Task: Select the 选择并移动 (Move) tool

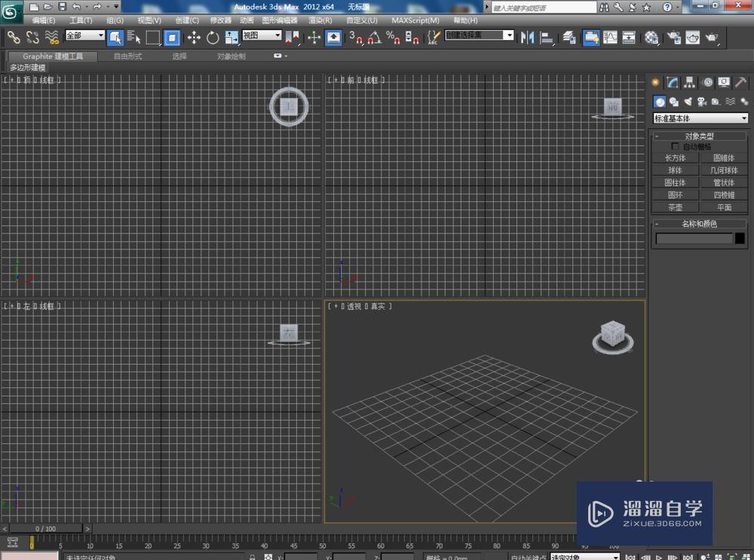Action: 193,38
